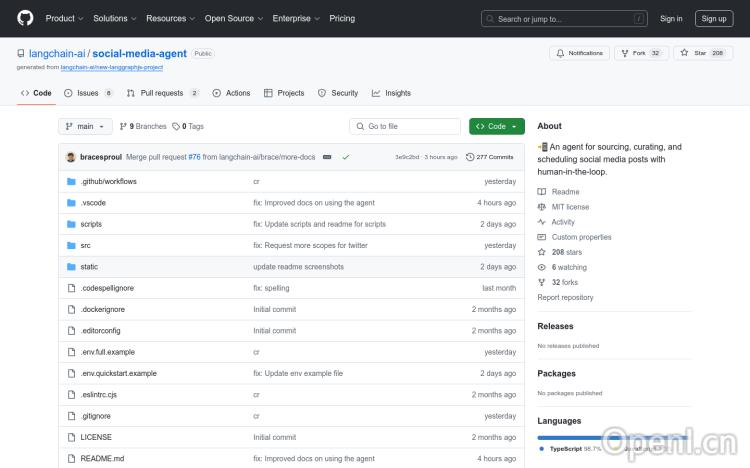Click the commit message ellipsis icon
Image resolution: width=750 pixels, height=468 pixels.
[x=327, y=157]
